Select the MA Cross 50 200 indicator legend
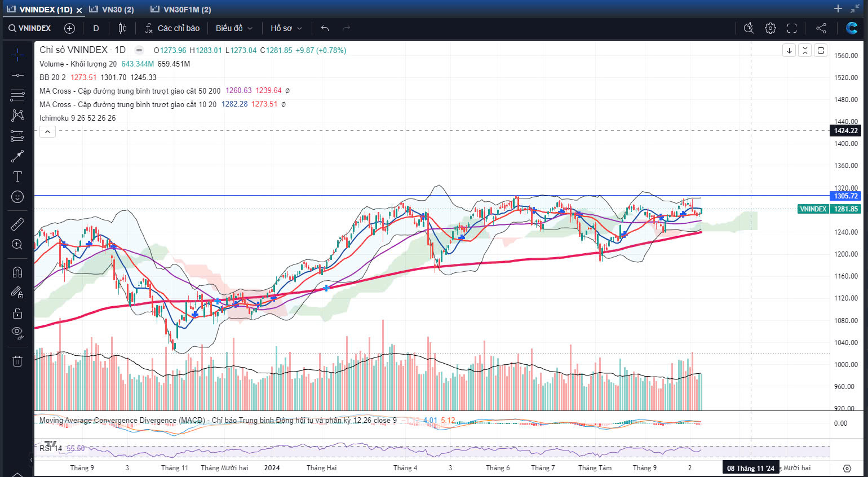Screen dimensions: 868x477 (130, 91)
